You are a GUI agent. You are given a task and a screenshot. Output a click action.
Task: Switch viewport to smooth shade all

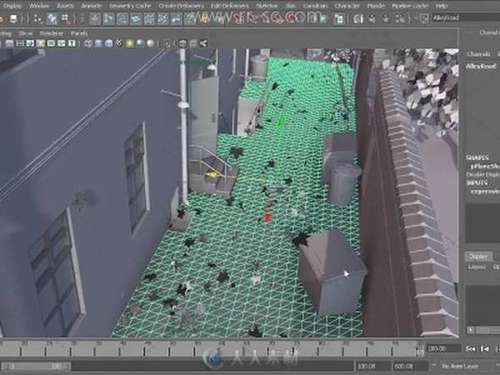tap(99, 43)
